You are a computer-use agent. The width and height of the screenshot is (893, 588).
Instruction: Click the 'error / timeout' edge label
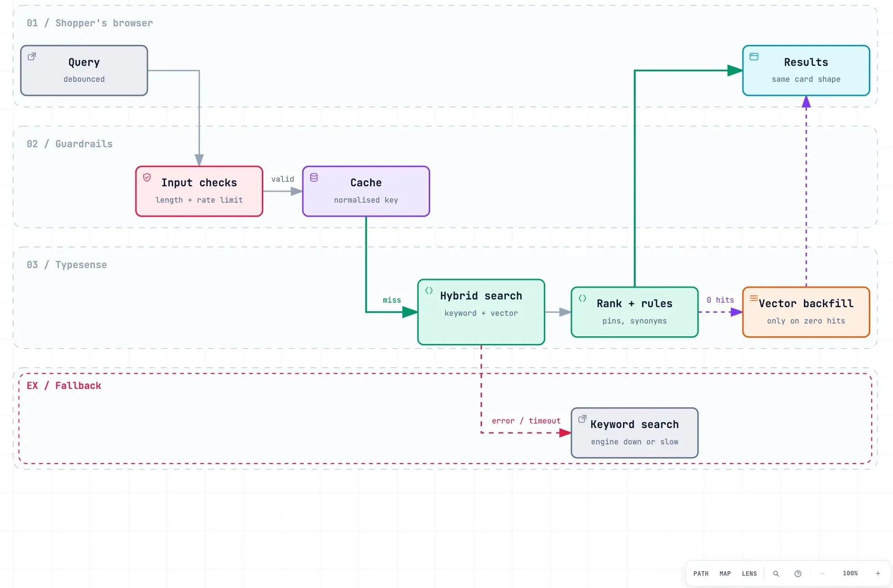click(526, 421)
